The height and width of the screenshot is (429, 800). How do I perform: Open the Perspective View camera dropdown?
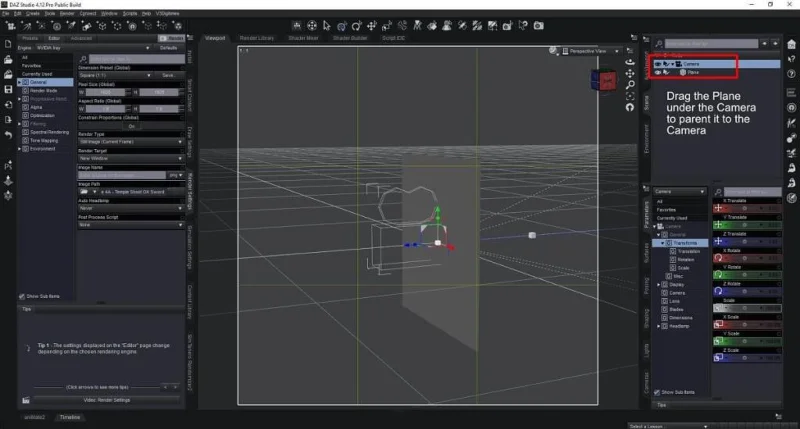click(591, 51)
